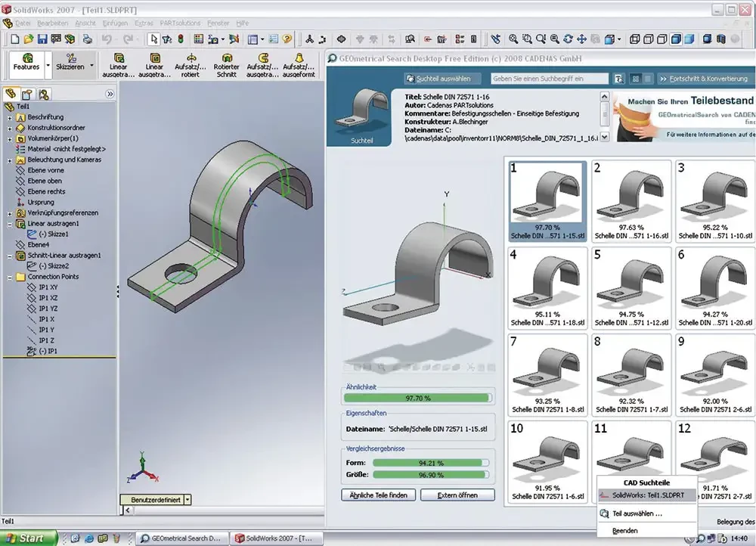Click the Extern öffnen button
The width and height of the screenshot is (756, 546).
pos(457,495)
